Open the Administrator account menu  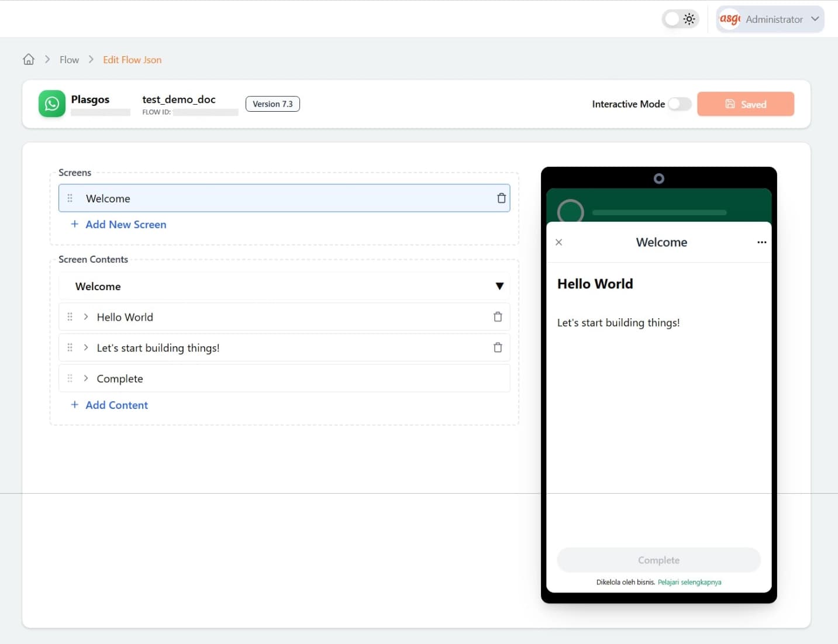click(770, 19)
